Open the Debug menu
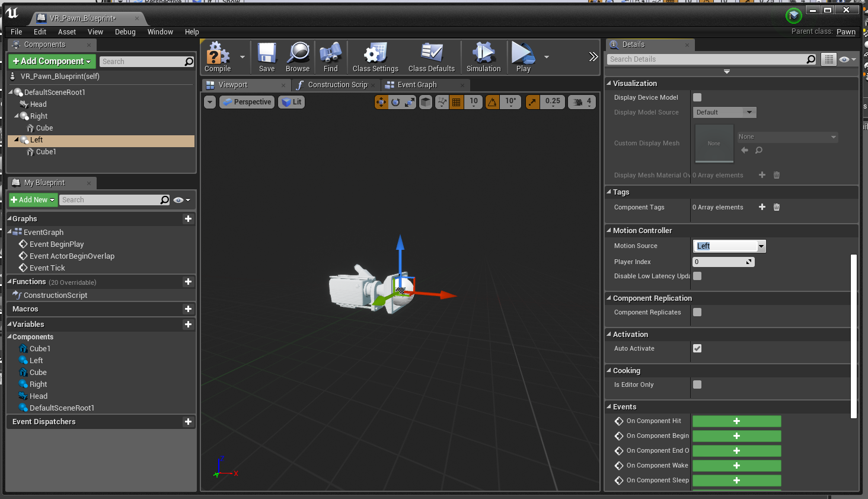 [x=125, y=32]
